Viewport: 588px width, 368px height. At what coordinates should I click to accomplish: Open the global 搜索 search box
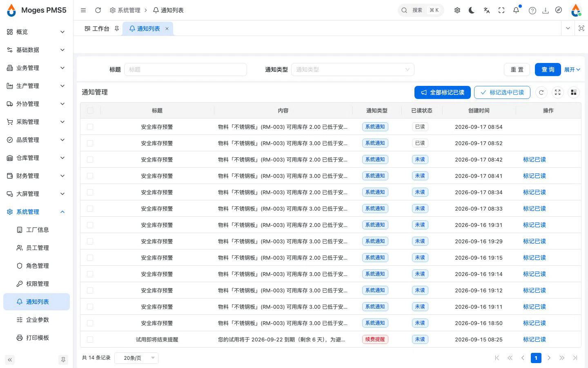tap(421, 10)
